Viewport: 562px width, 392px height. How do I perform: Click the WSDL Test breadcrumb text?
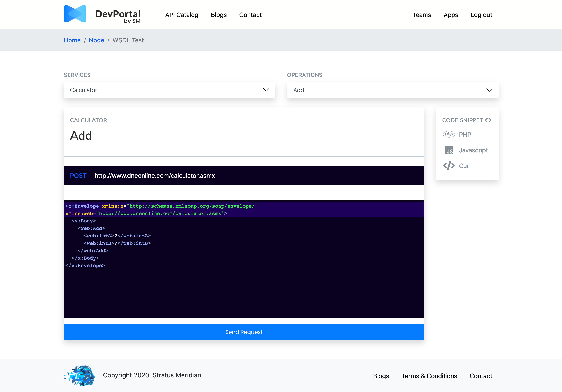coord(128,40)
